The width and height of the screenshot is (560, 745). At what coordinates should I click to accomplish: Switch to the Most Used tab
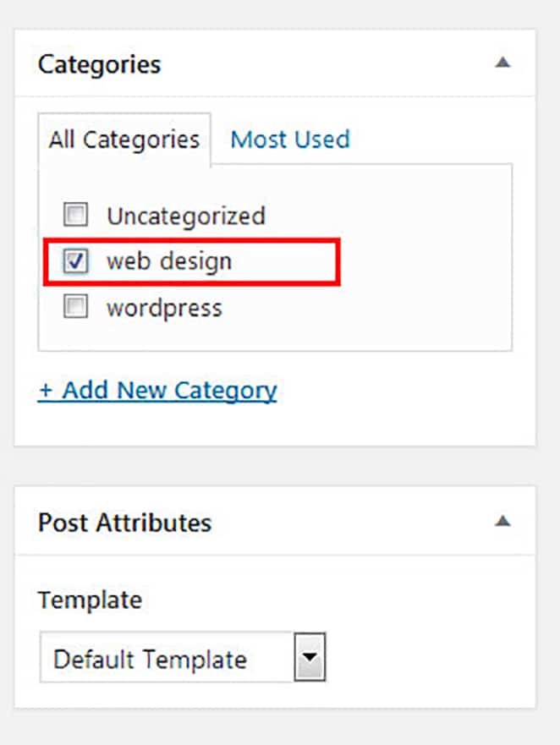point(290,139)
